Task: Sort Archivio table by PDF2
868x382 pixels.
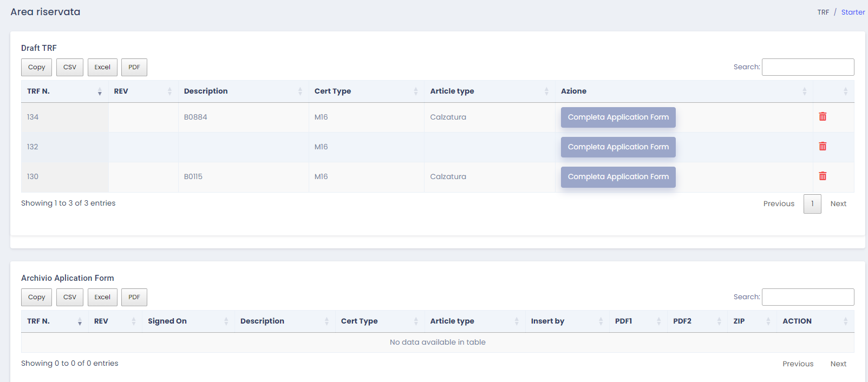Action: (697, 321)
